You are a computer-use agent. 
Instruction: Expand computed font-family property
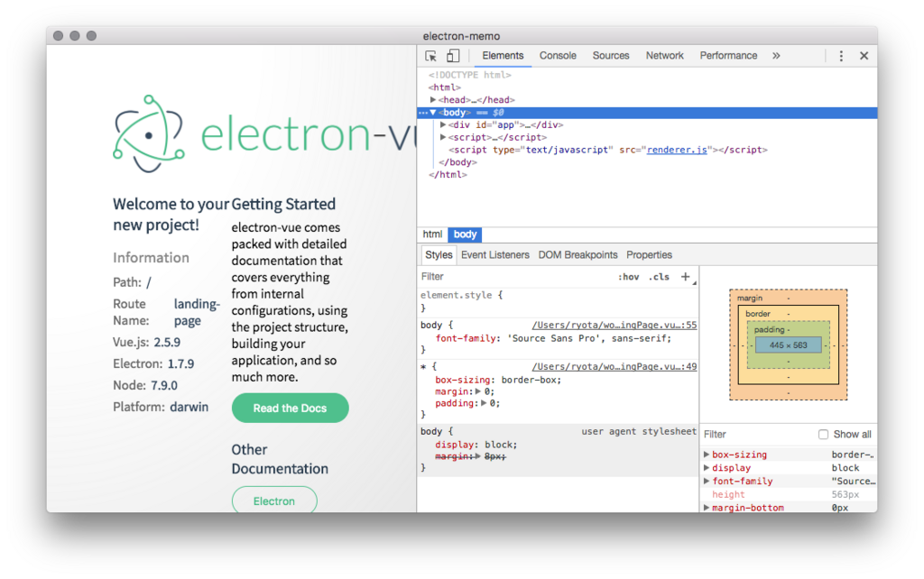(707, 482)
